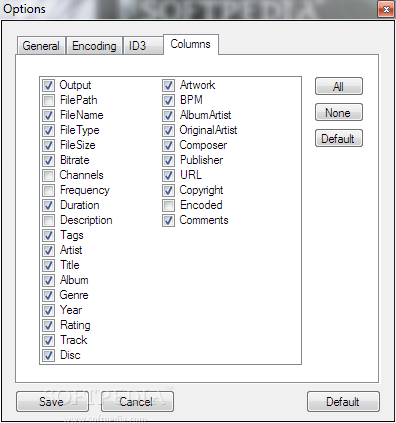Toggle the Title column checkbox
Image resolution: width=396 pixels, height=423 pixels.
click(48, 265)
